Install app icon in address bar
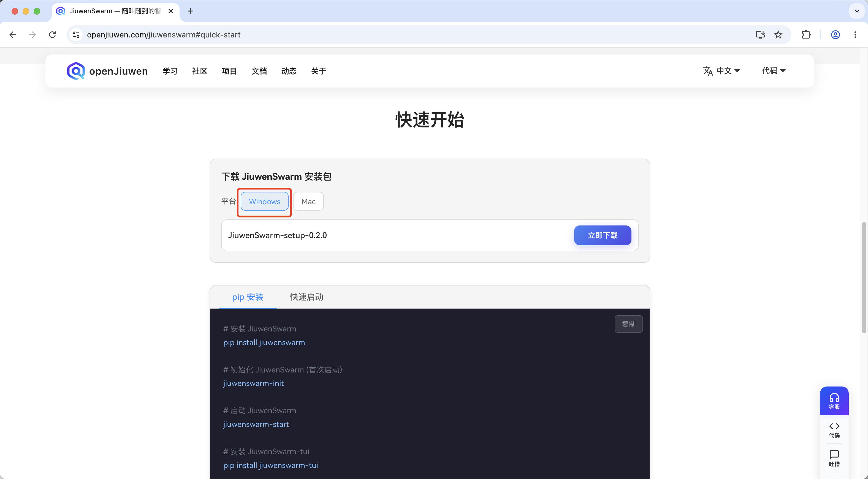The image size is (868, 479). [x=760, y=35]
